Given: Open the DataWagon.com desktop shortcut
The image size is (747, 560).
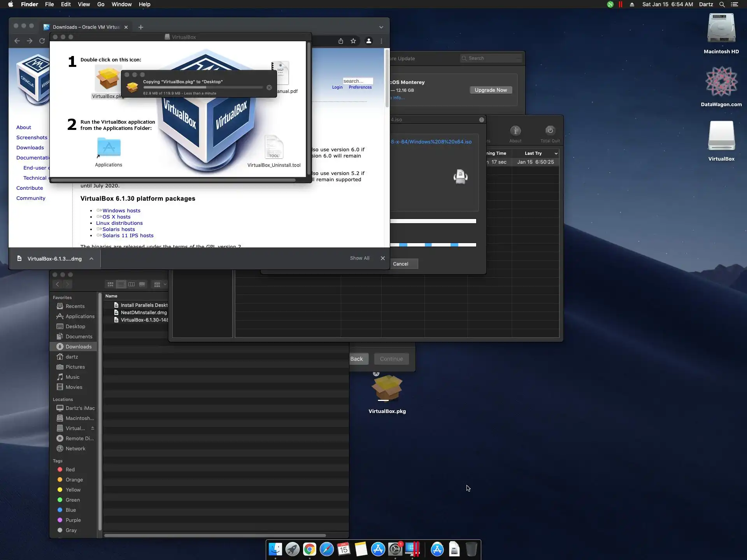Looking at the screenshot, I should click(x=721, y=82).
